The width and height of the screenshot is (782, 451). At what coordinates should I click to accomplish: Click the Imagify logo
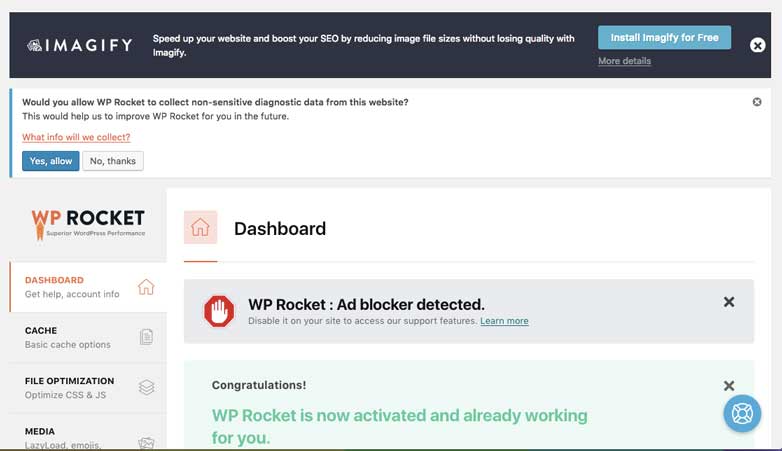coord(80,45)
